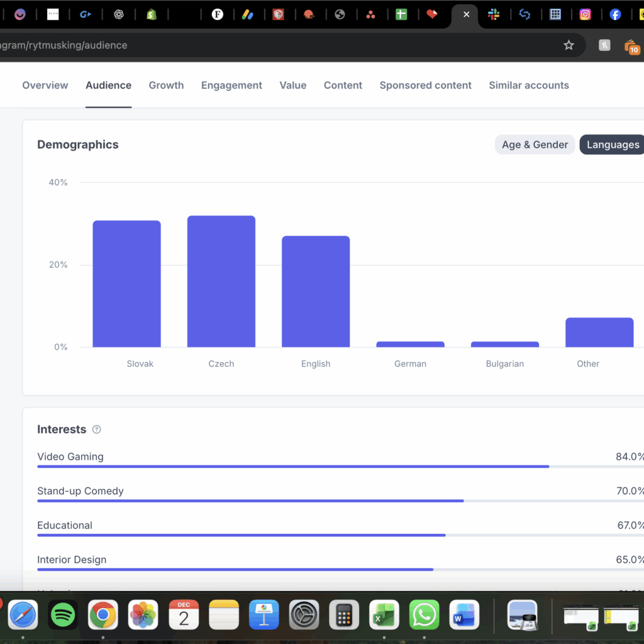The width and height of the screenshot is (644, 644).
Task: Open the Similar accounts tab
Action: coord(528,86)
